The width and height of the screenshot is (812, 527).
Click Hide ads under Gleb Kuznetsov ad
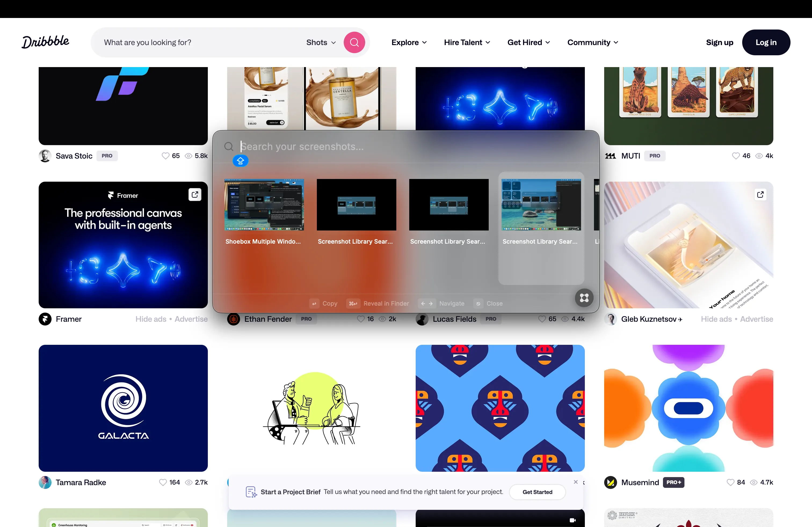716,319
